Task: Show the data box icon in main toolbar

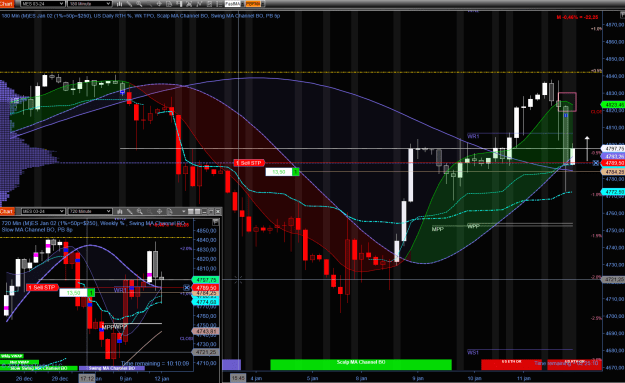Action: point(169,4)
